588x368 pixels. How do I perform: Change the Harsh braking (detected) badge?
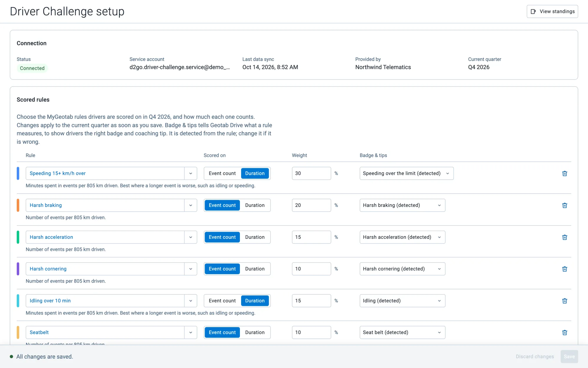(x=402, y=205)
